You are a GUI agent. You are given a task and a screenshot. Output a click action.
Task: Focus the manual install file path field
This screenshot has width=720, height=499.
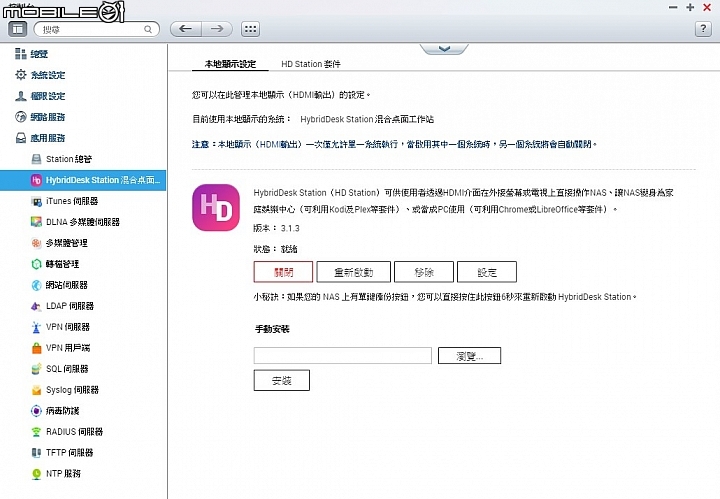click(x=343, y=356)
